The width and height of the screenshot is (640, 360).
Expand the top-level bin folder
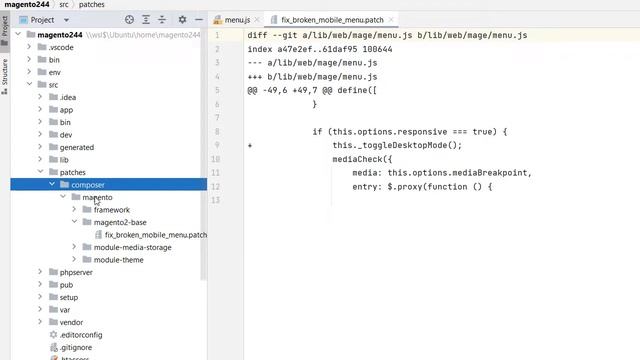29,60
